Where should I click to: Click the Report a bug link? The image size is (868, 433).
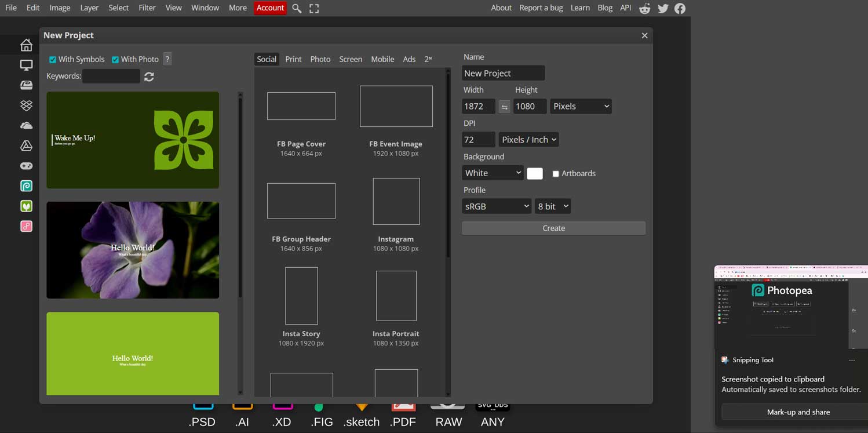541,8
